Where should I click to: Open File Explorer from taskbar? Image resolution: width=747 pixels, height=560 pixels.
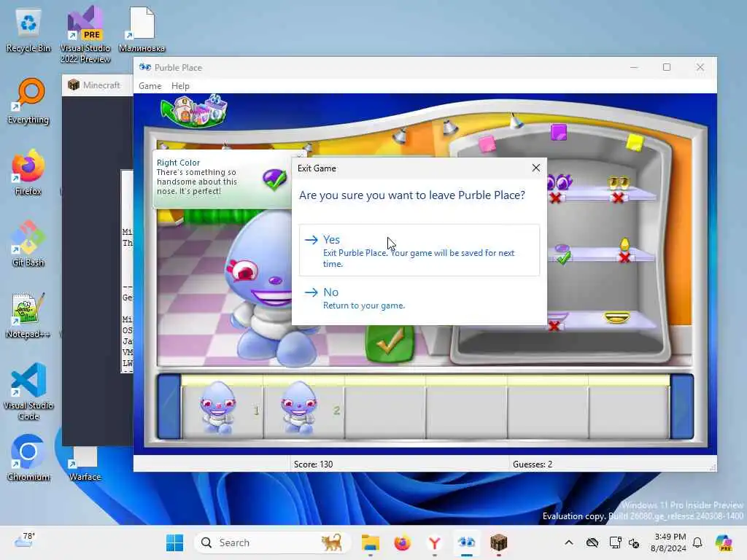coord(370,542)
